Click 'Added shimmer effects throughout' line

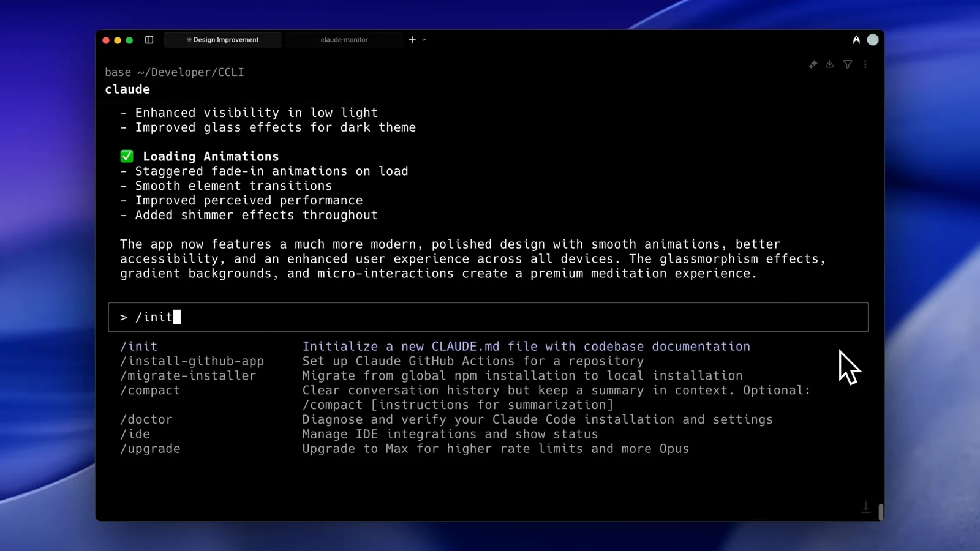[x=249, y=215]
